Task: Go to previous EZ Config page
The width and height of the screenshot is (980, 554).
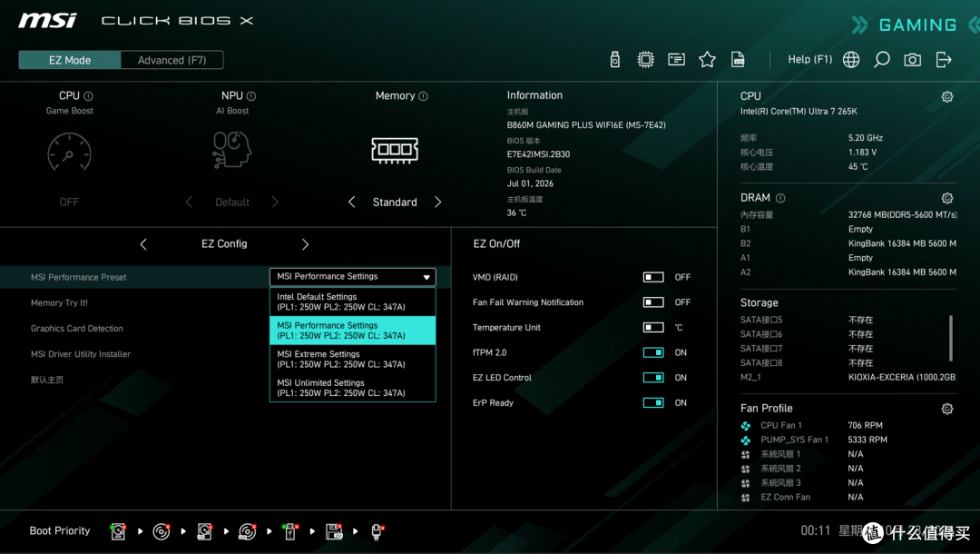Action: coord(143,244)
